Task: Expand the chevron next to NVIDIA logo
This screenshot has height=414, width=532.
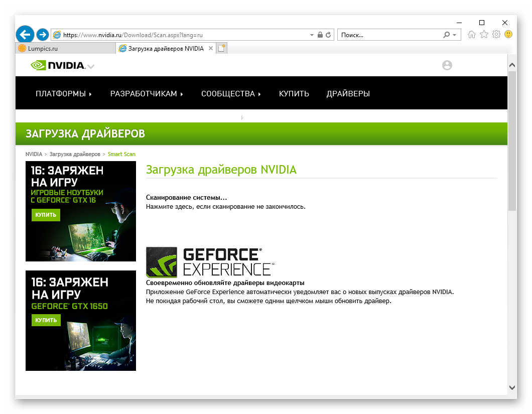Action: [90, 66]
